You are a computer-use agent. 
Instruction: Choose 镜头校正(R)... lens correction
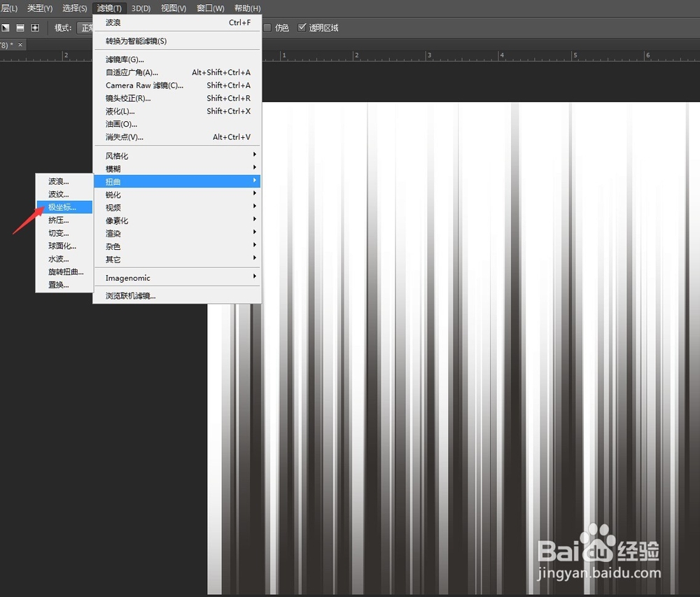point(177,98)
